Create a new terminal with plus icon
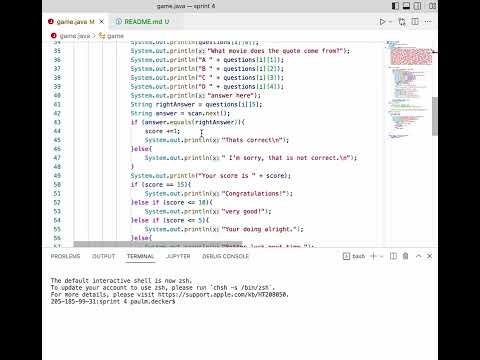Viewport: 480px width, 360px height. point(373,256)
